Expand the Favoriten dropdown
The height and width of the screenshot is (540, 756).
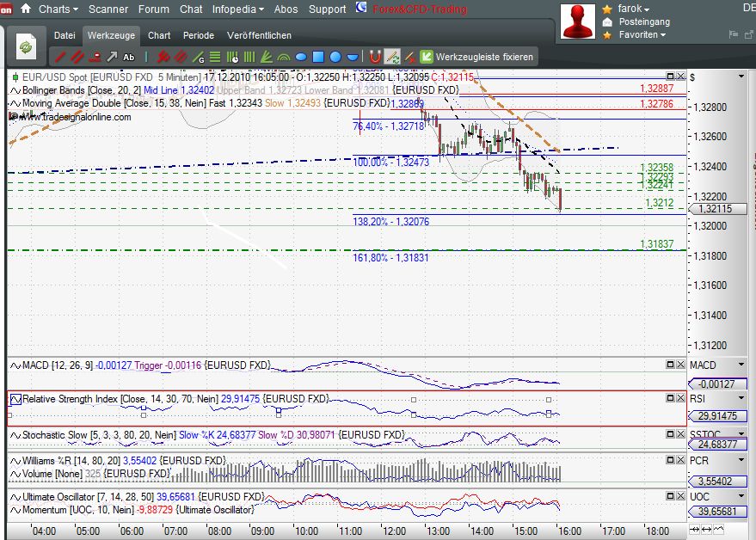coord(642,34)
